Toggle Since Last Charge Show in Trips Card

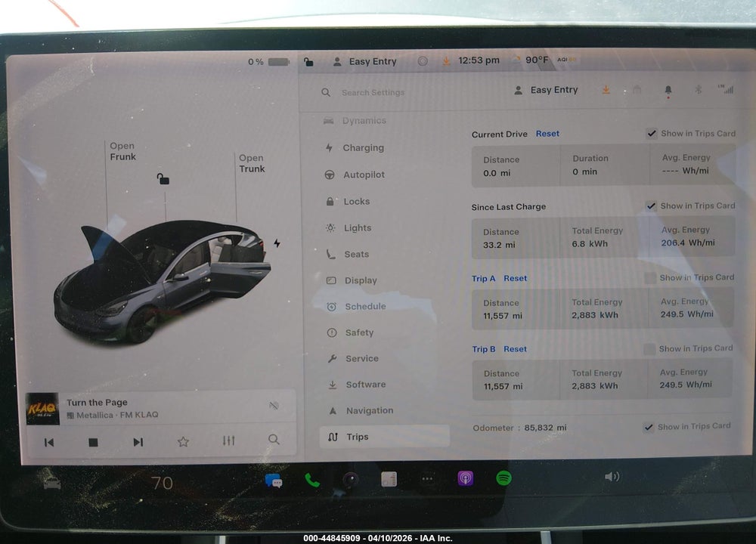[651, 206]
